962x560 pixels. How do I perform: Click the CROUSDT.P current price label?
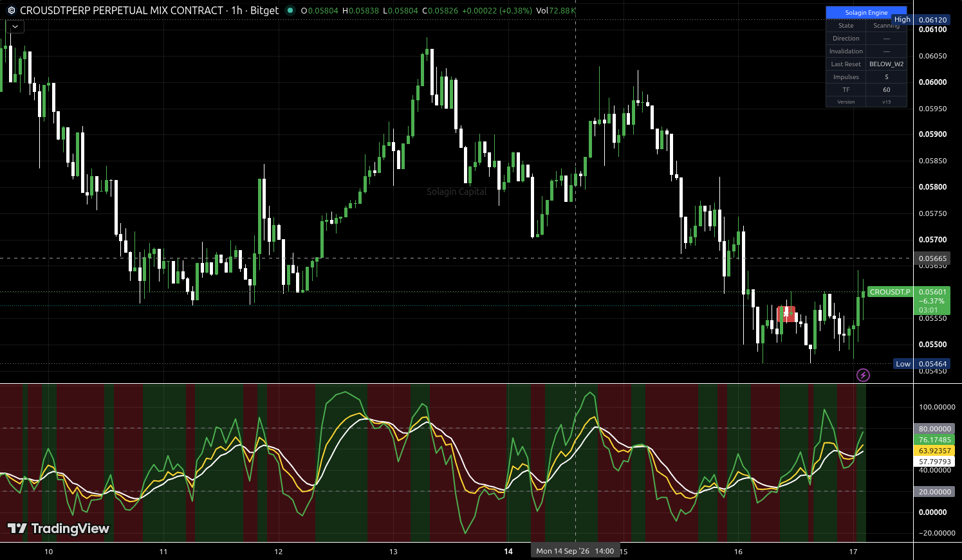click(x=890, y=292)
